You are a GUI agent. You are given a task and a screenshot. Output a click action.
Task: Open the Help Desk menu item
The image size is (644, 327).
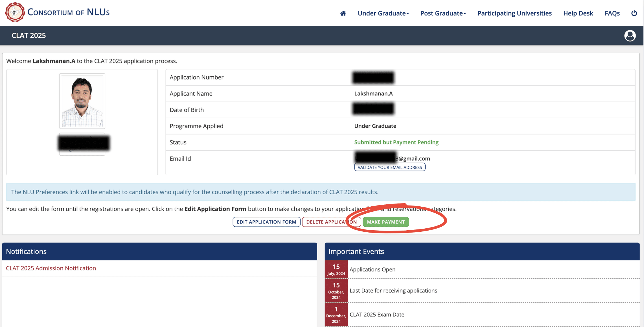pos(578,13)
